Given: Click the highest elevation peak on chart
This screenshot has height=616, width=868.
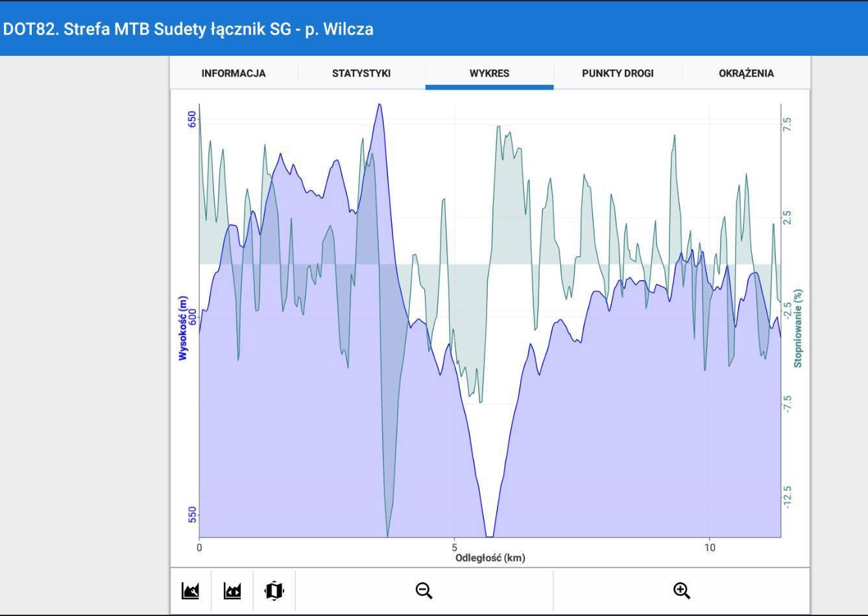Looking at the screenshot, I should pyautogui.click(x=379, y=105).
